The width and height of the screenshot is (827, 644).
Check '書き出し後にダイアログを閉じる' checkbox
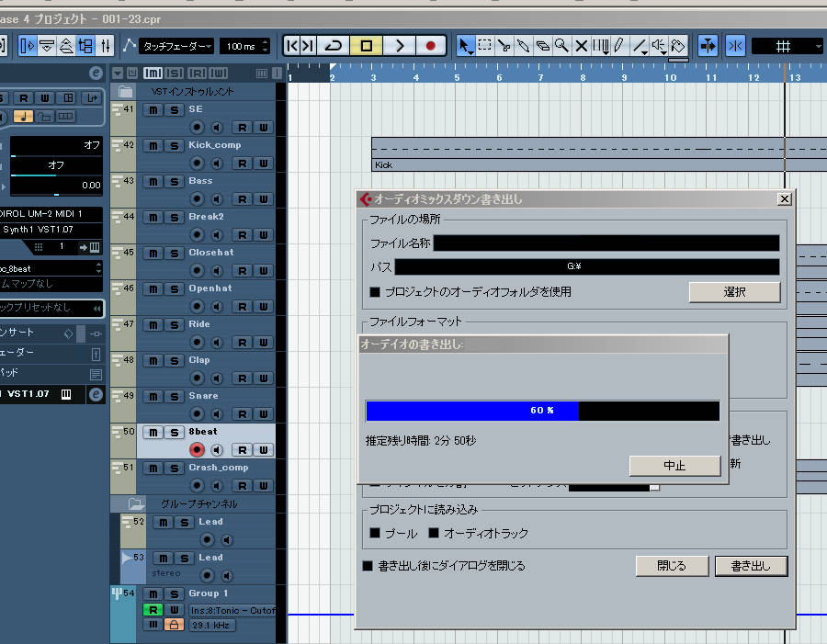(368, 566)
